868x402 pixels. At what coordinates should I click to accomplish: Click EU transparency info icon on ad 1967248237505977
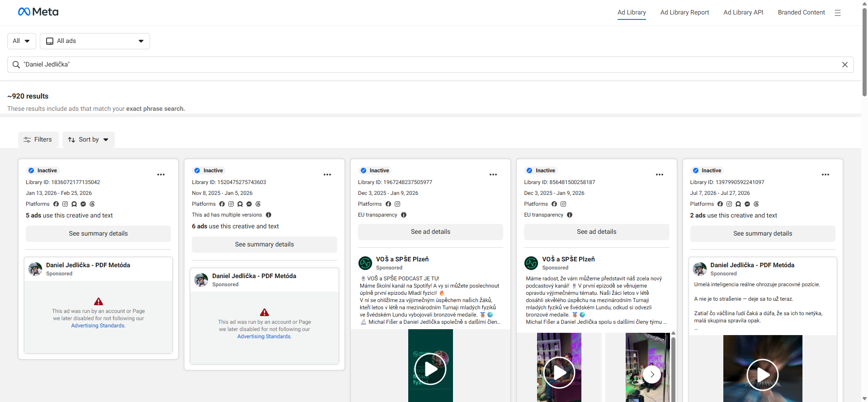pyautogui.click(x=404, y=215)
